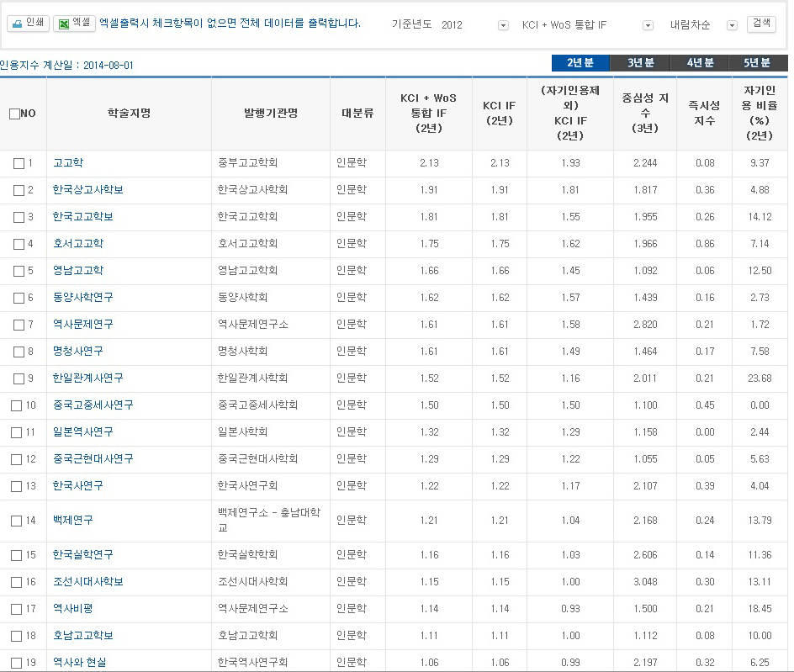Switch to the 5년분 tab

pos(758,63)
